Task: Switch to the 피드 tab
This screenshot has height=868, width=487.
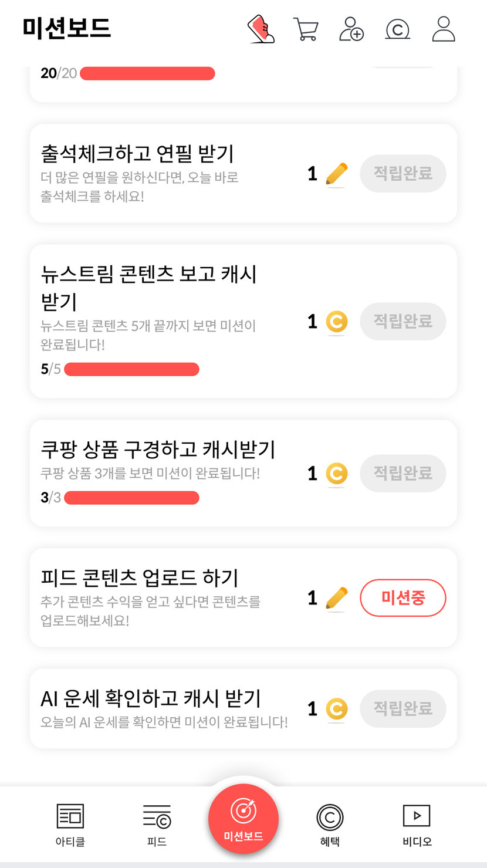Action: click(x=157, y=825)
